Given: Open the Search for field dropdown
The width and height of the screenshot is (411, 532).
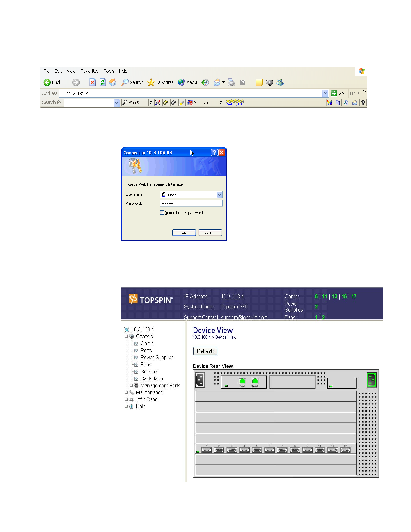Looking at the screenshot, I should click(117, 103).
